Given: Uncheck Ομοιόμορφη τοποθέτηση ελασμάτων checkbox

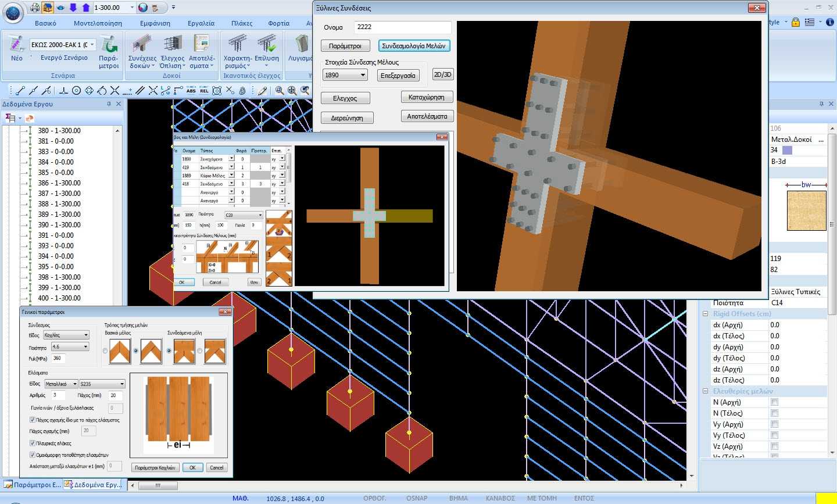Looking at the screenshot, I should click(x=33, y=455).
